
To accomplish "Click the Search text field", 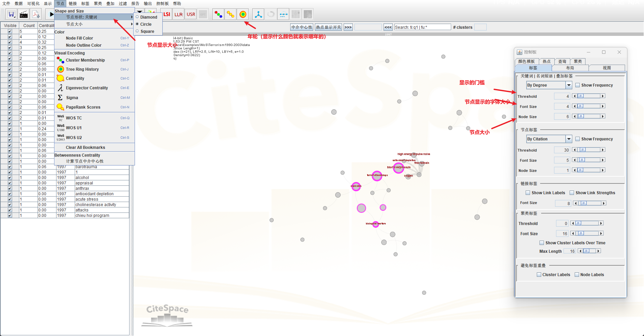I will 422,27.
